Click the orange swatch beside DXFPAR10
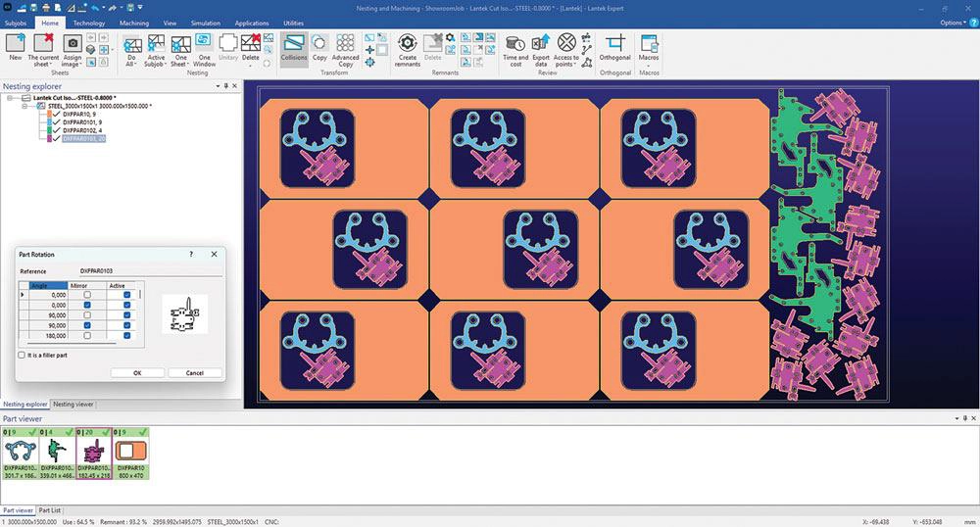The width and height of the screenshot is (980, 527). pos(49,115)
